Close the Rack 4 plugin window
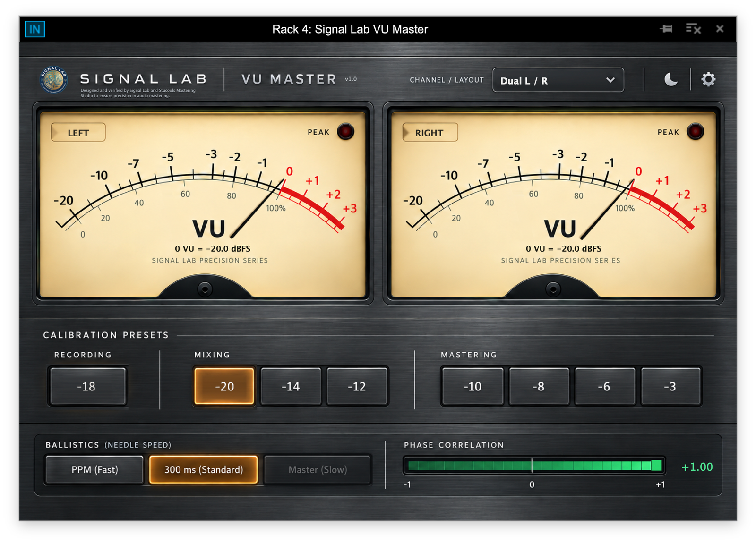 (x=720, y=29)
